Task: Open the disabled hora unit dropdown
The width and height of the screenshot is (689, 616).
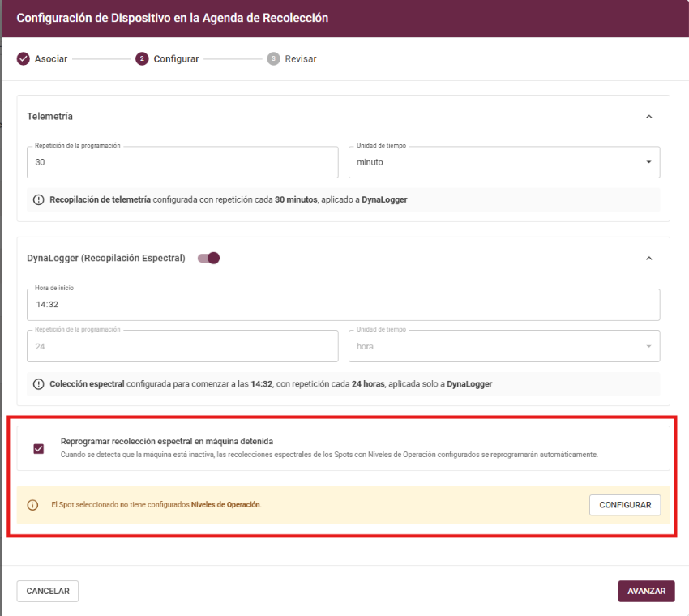Action: click(x=503, y=346)
